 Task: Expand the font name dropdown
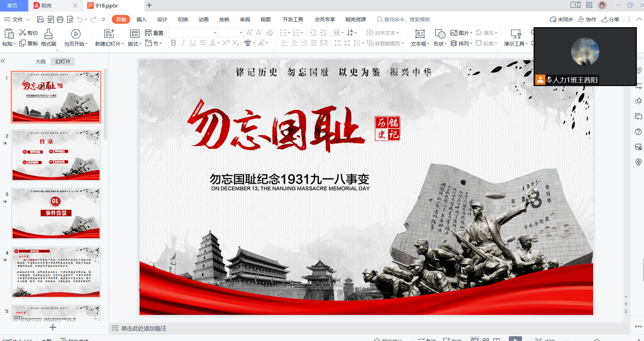click(x=215, y=33)
